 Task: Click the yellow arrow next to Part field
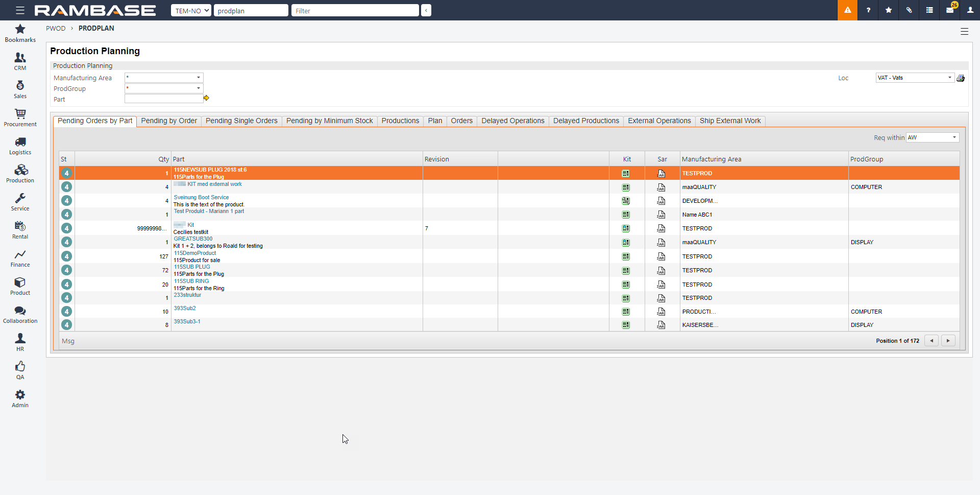206,98
